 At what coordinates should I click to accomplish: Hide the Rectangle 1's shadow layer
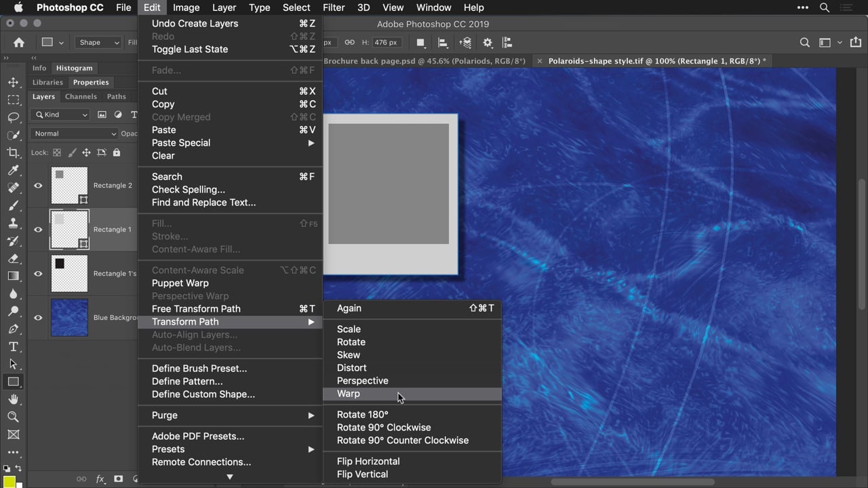(38, 274)
